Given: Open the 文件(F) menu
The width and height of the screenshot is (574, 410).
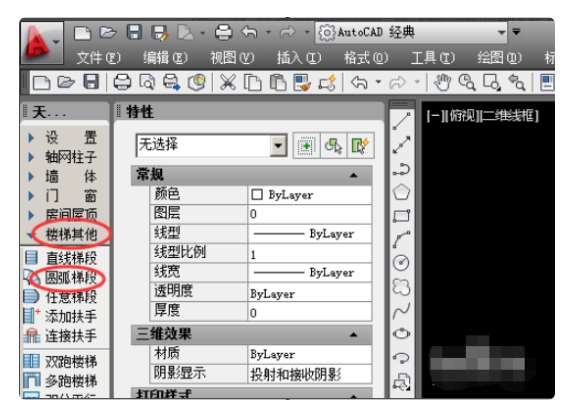Looking at the screenshot, I should pyautogui.click(x=98, y=57).
